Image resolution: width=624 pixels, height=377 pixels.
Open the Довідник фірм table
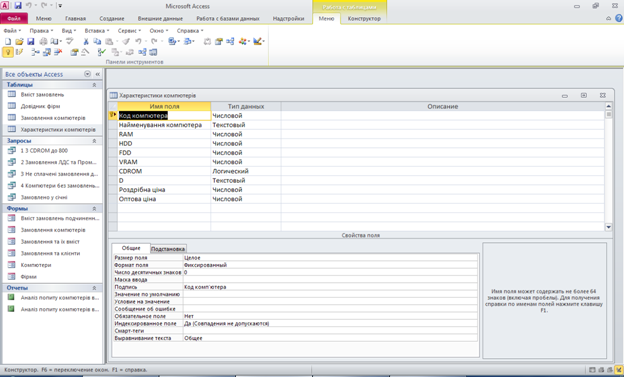(40, 106)
